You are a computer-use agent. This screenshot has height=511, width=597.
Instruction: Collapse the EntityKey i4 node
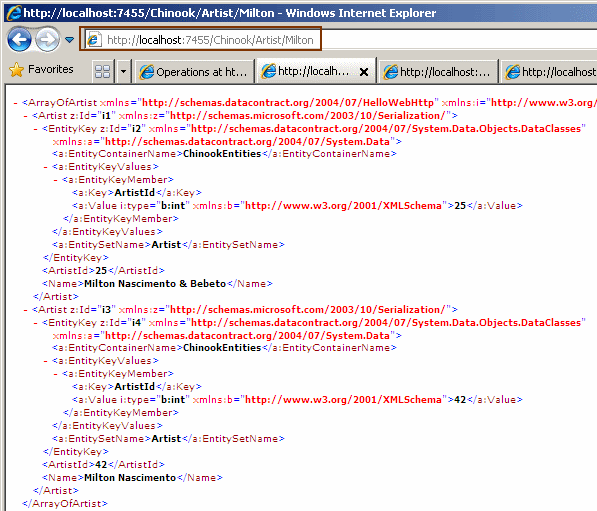point(35,323)
